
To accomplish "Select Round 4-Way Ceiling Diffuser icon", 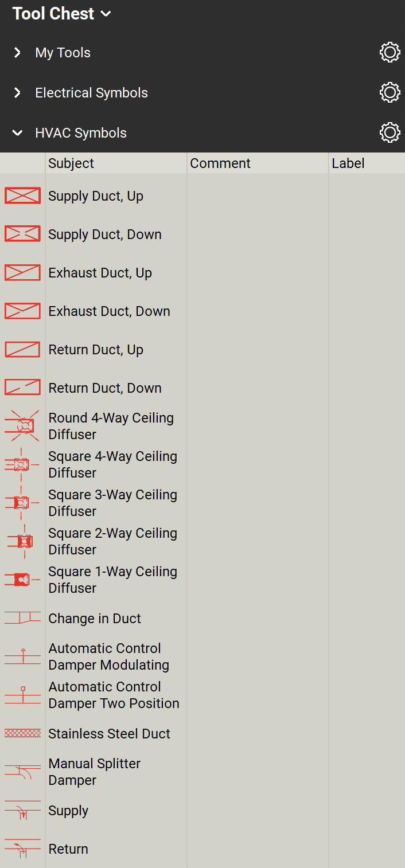I will click(x=22, y=425).
